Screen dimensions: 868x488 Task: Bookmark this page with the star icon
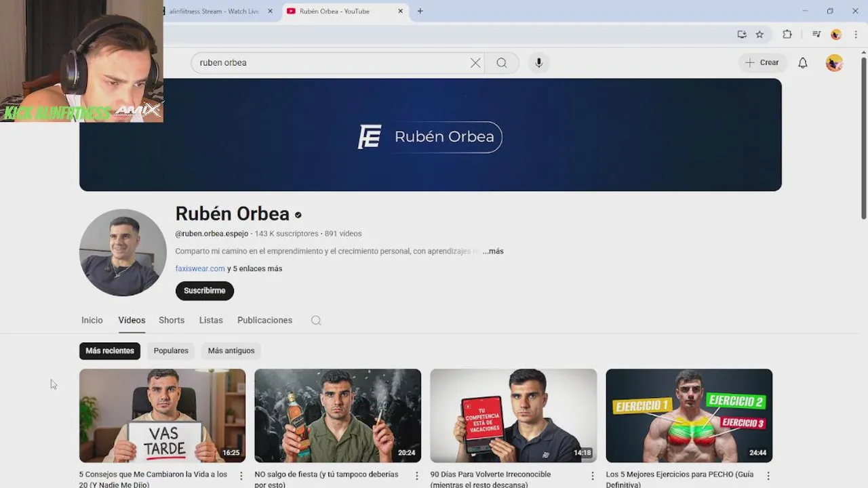pos(759,35)
